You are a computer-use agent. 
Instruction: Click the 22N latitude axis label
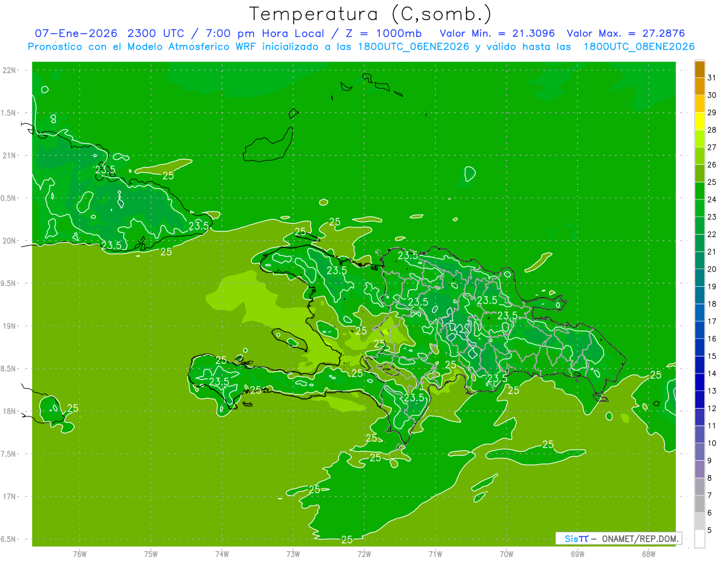click(x=9, y=70)
